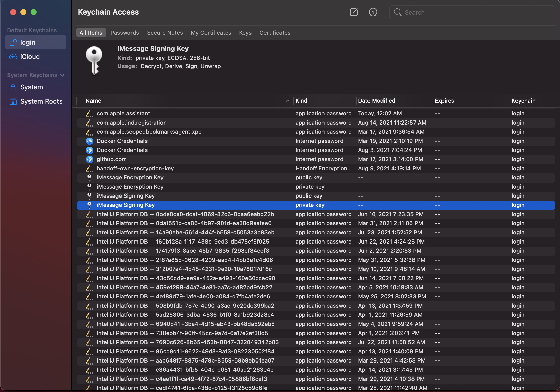Click the iCloud cloud icon in the sidebar

click(x=13, y=57)
